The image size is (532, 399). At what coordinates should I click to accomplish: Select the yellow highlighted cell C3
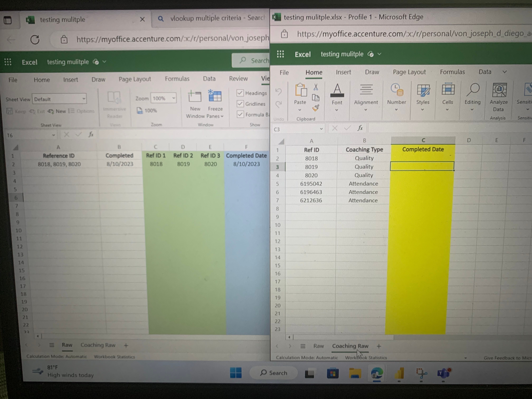tap(423, 166)
